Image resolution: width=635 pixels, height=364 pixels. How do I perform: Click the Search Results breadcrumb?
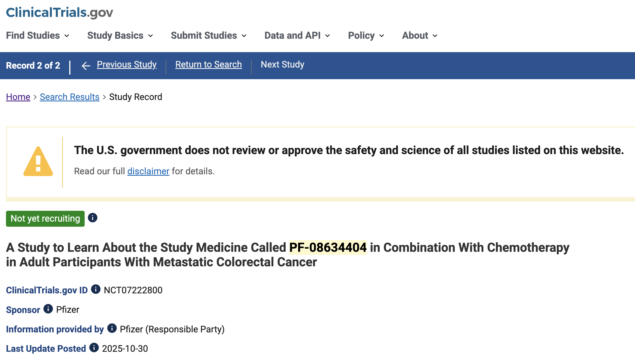70,97
